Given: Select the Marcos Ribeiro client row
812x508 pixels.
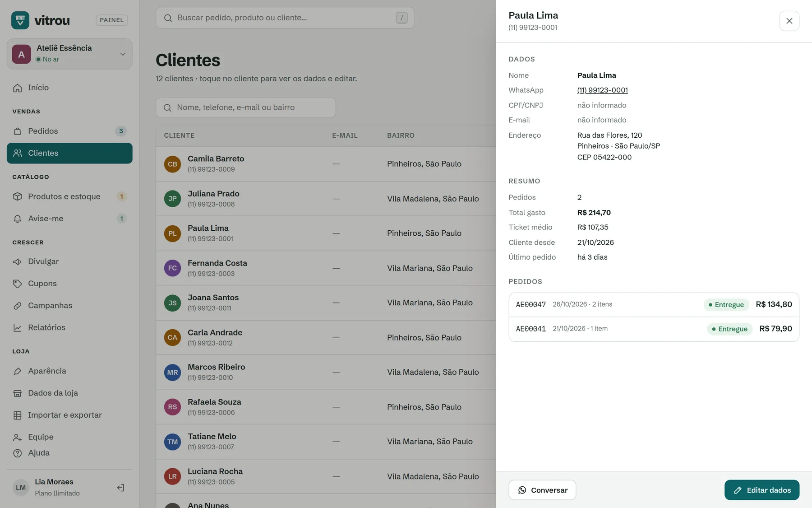Looking at the screenshot, I should pos(326,373).
